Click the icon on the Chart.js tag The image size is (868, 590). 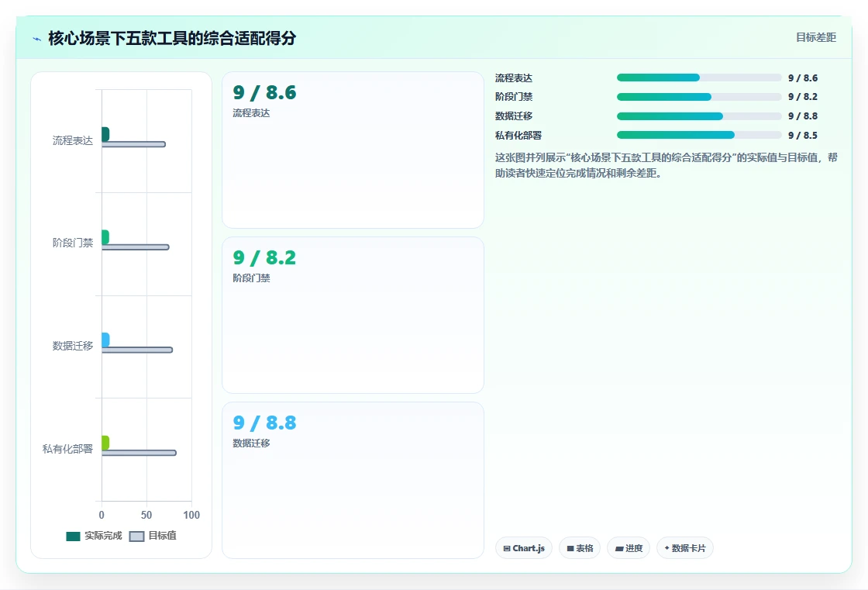(x=507, y=548)
